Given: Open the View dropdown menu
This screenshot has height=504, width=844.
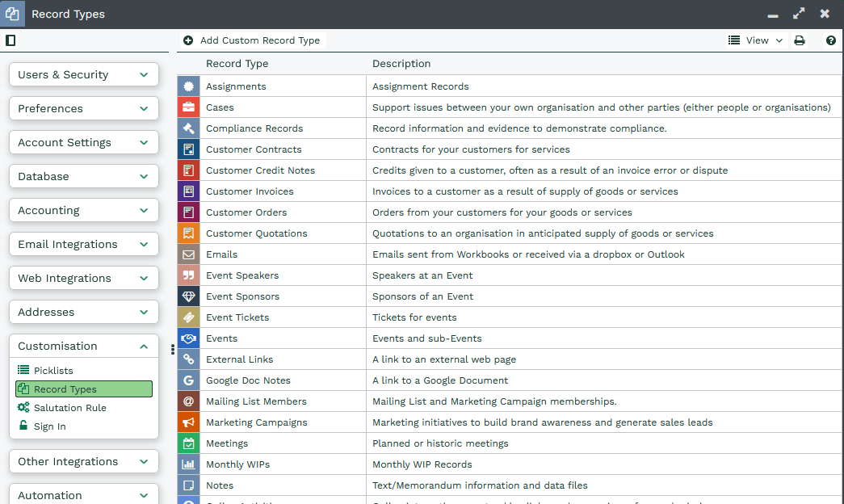Looking at the screenshot, I should 755,40.
